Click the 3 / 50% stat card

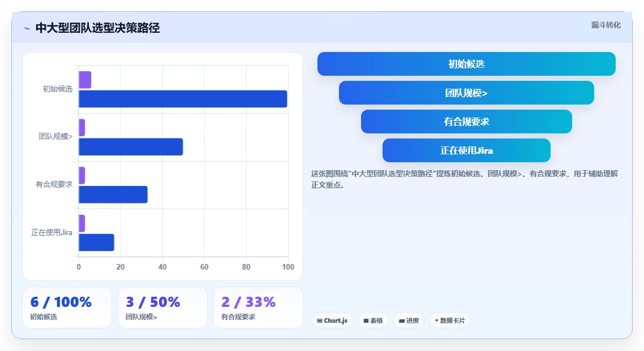click(162, 307)
